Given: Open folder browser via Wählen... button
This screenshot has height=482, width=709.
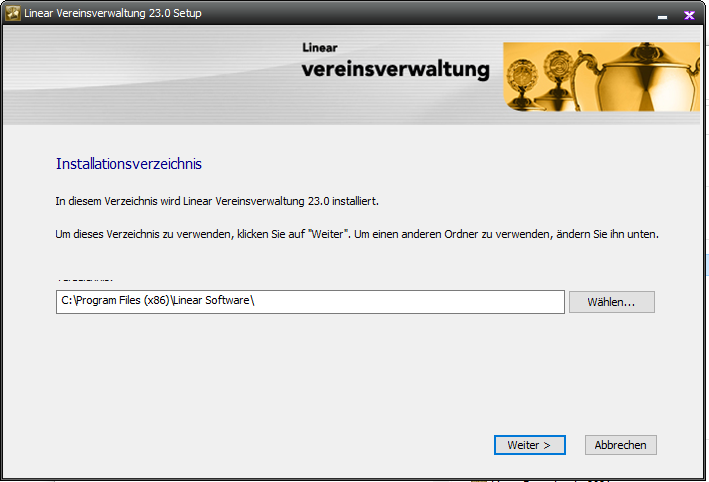Looking at the screenshot, I should 611,302.
